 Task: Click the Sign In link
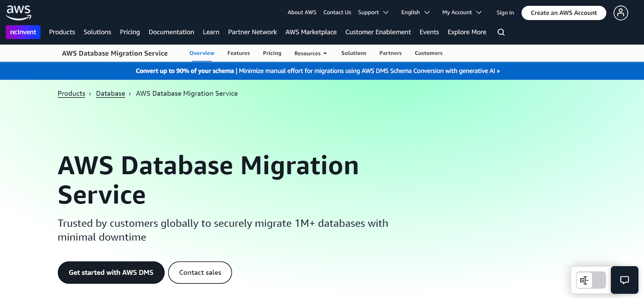[x=505, y=12]
